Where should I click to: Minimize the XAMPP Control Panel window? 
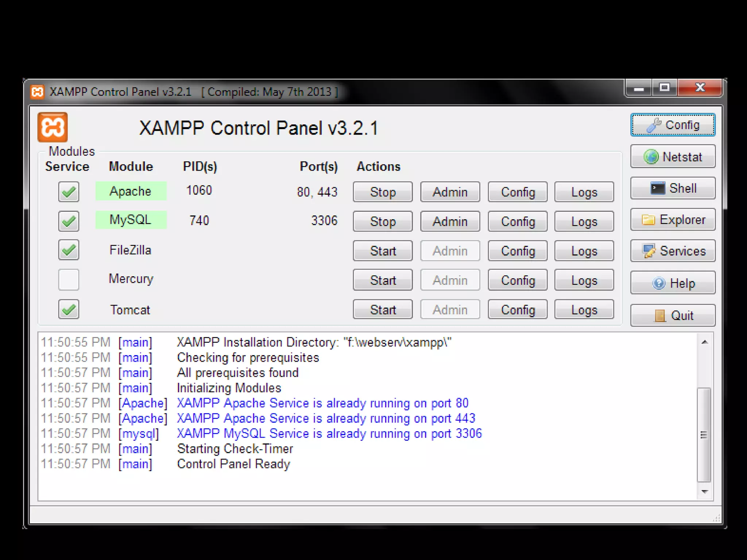639,88
